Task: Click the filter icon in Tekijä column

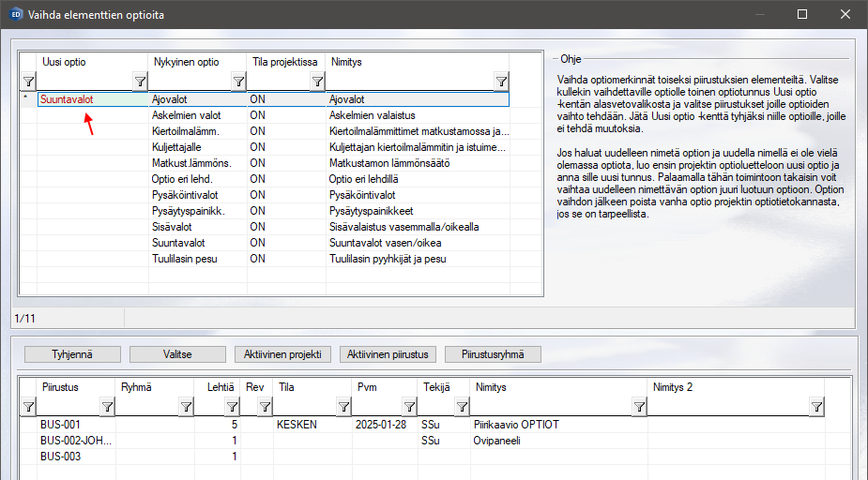Action: (x=461, y=406)
